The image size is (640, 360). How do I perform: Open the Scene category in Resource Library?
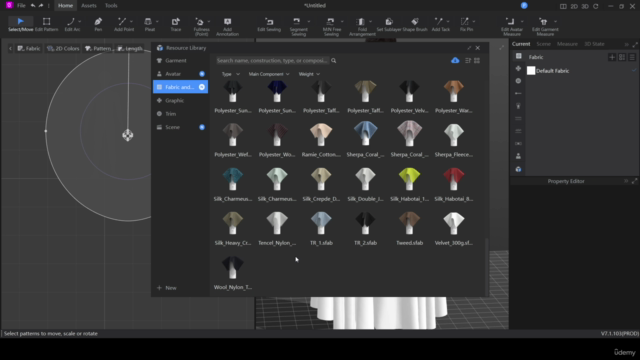pyautogui.click(x=180, y=127)
